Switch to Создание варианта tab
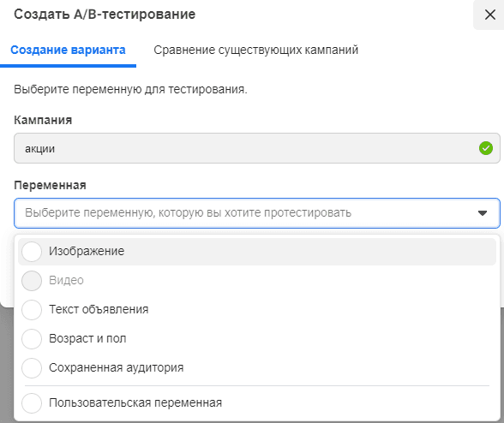Image resolution: width=504 pixels, height=423 pixels. click(x=68, y=51)
